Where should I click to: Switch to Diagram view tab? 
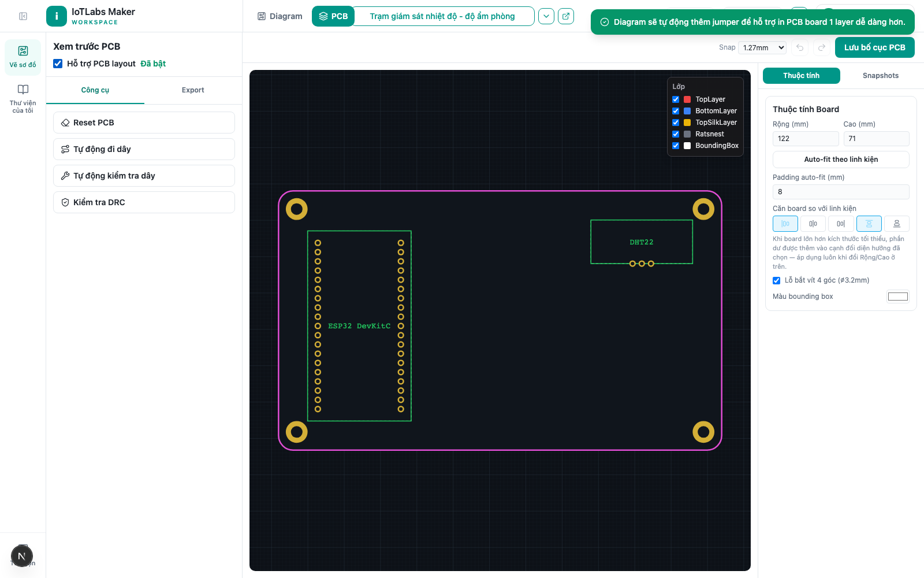[x=280, y=16]
